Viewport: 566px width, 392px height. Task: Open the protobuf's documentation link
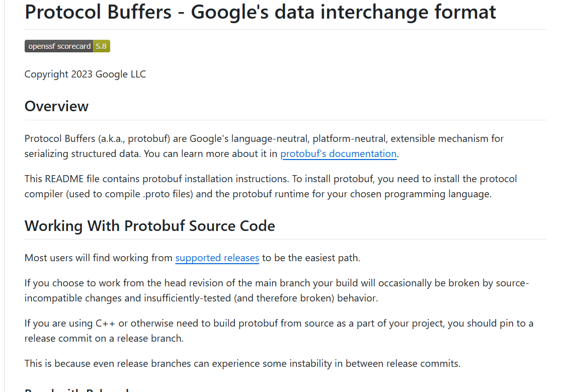coord(338,154)
